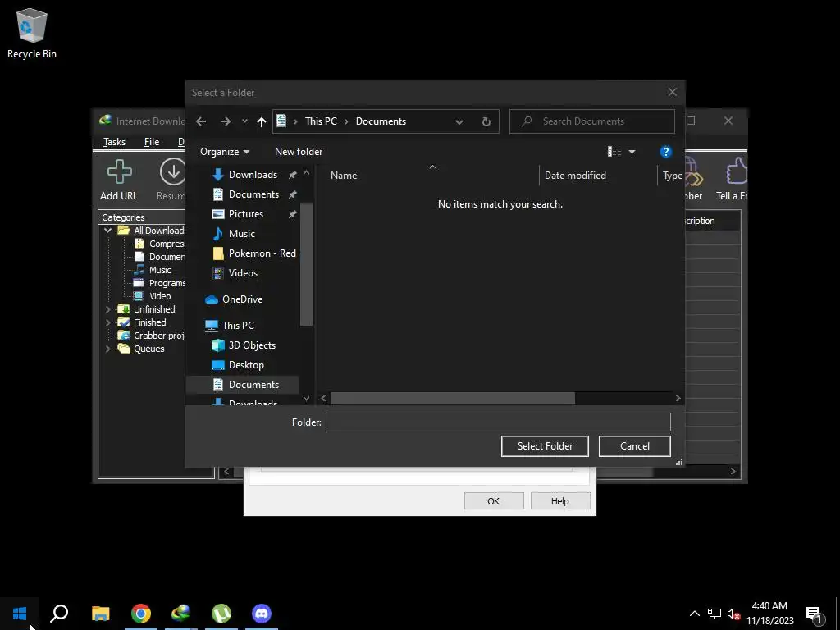
Task: Select Programs category in IDM tree
Action: point(167,283)
